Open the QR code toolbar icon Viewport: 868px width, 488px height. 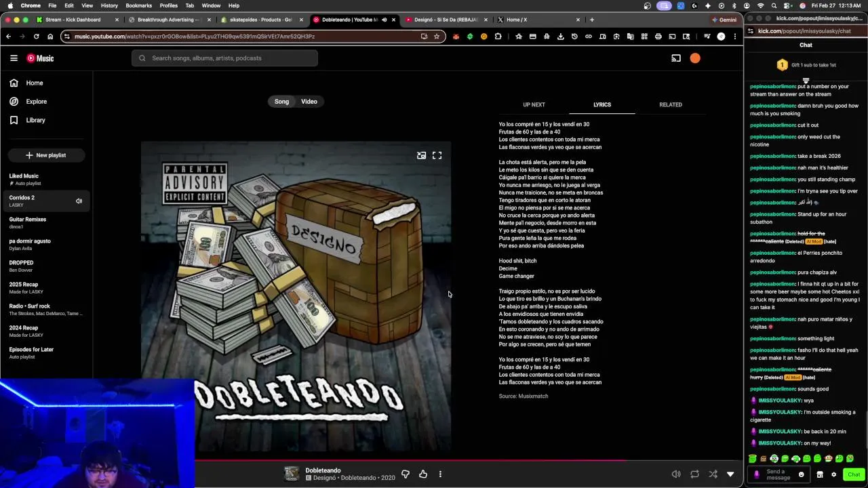tap(644, 37)
